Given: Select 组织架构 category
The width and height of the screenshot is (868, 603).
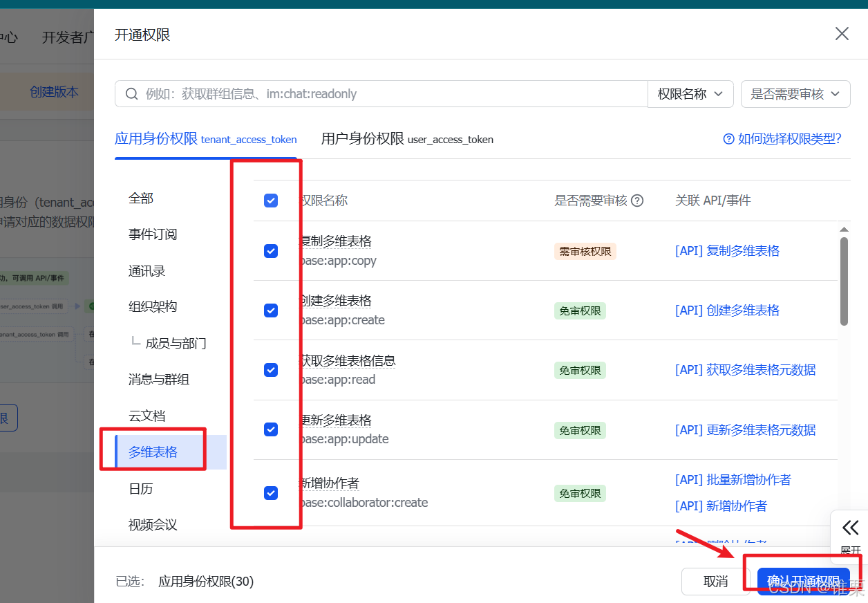Looking at the screenshot, I should [x=153, y=307].
